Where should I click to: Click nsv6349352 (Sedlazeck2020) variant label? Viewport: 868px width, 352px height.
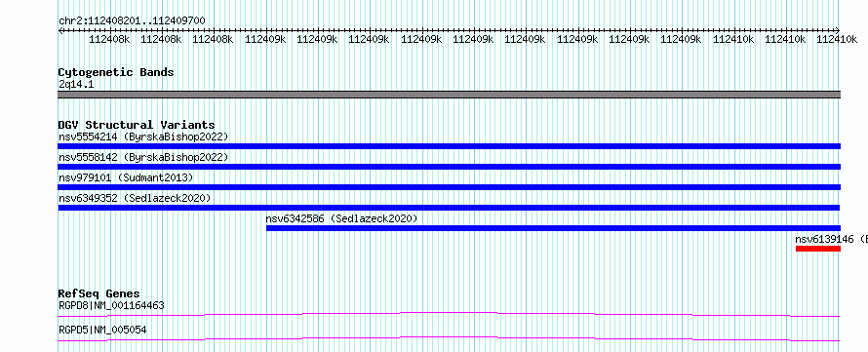135,198
